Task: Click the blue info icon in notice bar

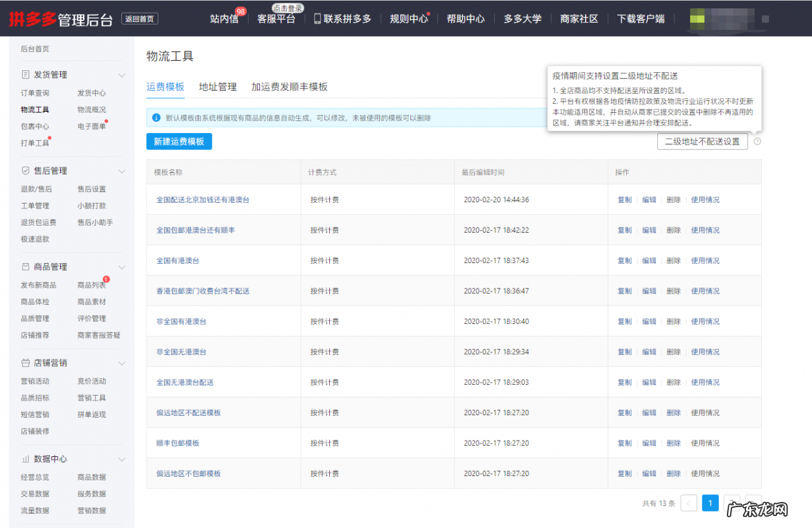Action: tap(156, 118)
